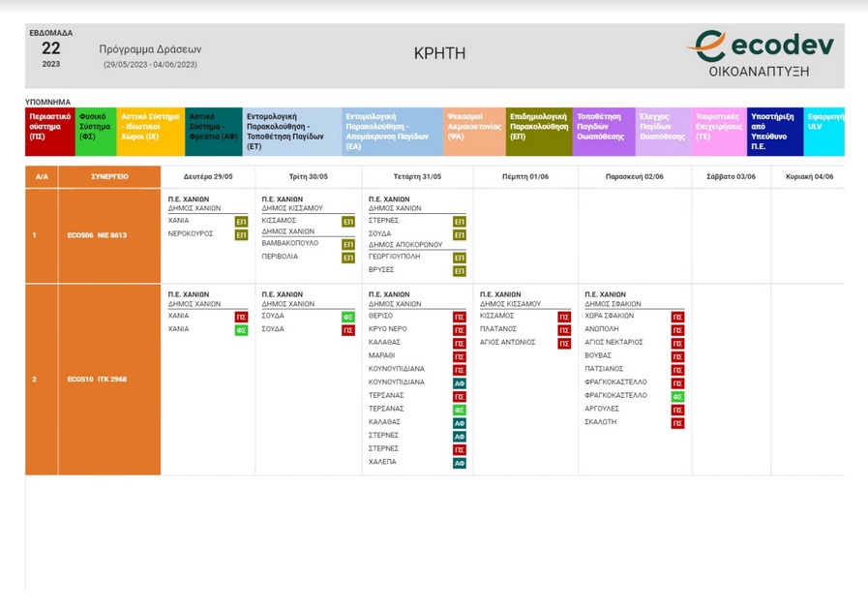Click the ΚΡΗΤΗ region title
868x611 pixels.
(x=439, y=54)
